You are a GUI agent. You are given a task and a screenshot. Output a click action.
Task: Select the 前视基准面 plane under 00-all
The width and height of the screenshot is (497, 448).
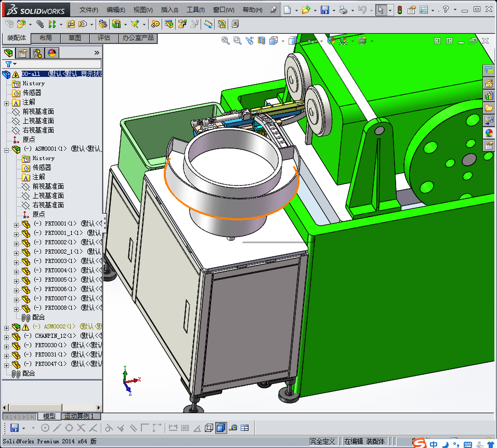pyautogui.click(x=38, y=111)
